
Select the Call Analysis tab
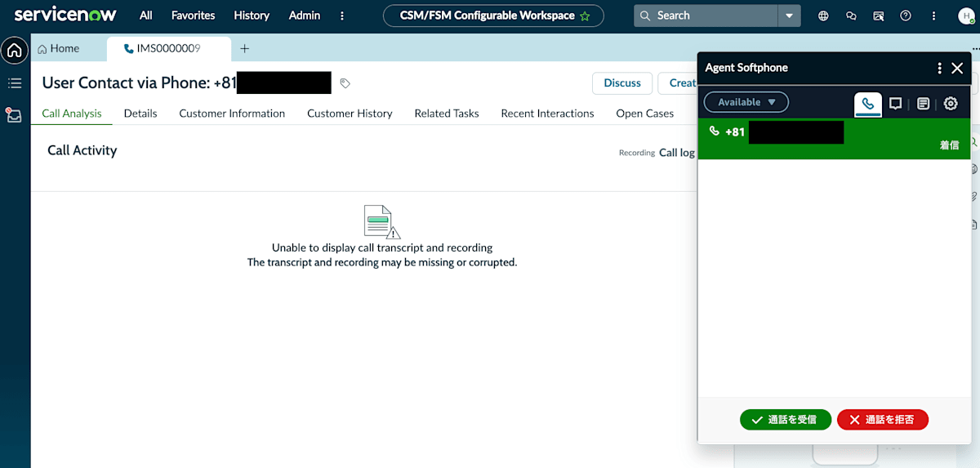[72, 114]
